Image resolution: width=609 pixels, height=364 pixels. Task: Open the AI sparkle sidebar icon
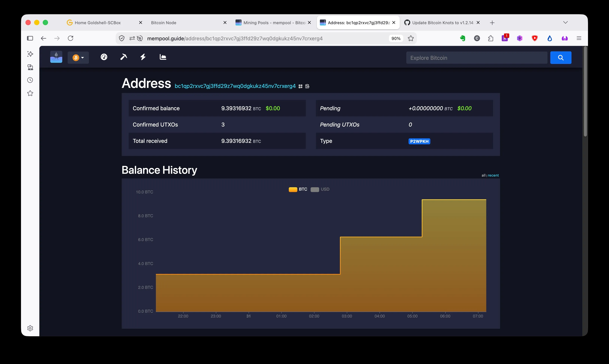pos(30,54)
